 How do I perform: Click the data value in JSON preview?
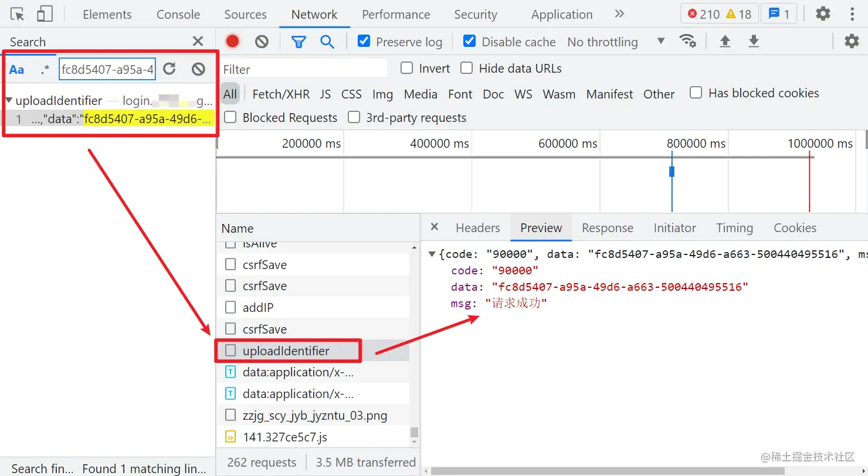coord(621,287)
